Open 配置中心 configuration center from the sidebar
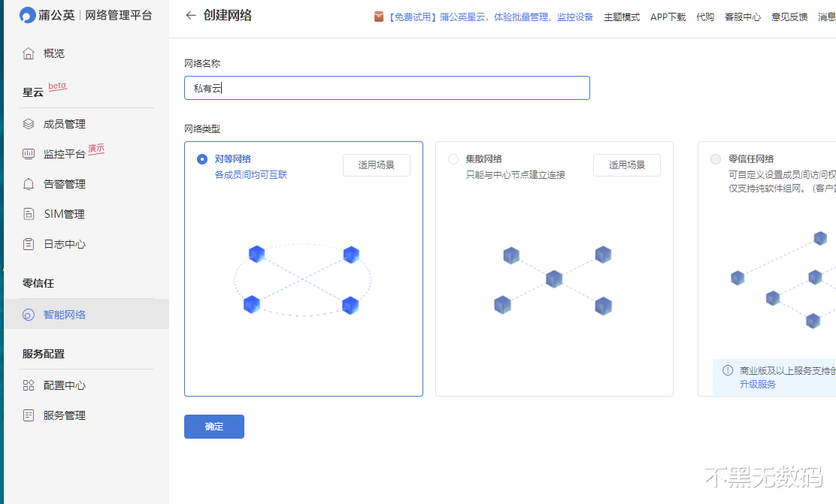 (x=29, y=385)
